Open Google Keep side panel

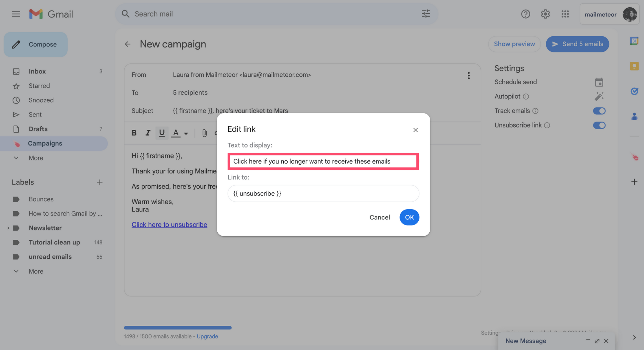click(634, 66)
